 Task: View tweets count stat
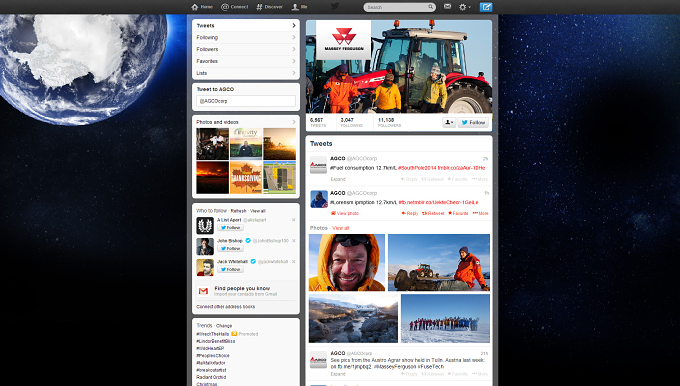pos(318,122)
